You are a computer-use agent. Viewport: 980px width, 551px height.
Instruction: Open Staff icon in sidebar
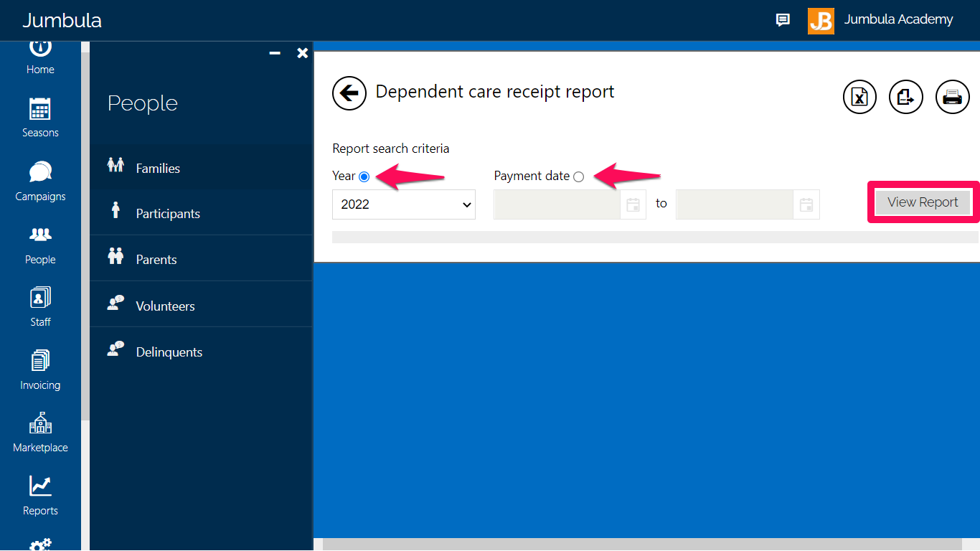(x=40, y=298)
